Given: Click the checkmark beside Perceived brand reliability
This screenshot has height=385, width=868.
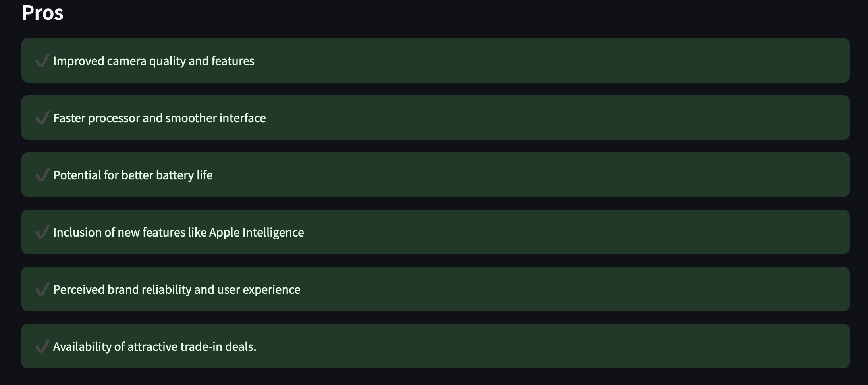Looking at the screenshot, I should coord(42,289).
